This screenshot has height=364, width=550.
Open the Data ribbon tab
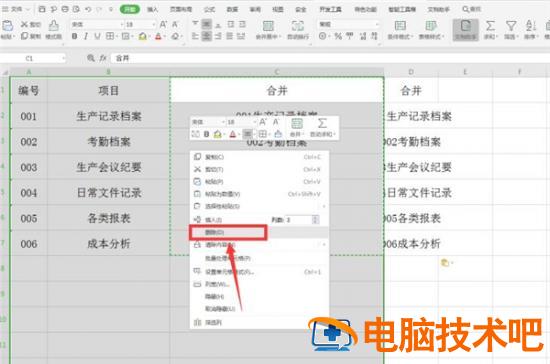232,9
